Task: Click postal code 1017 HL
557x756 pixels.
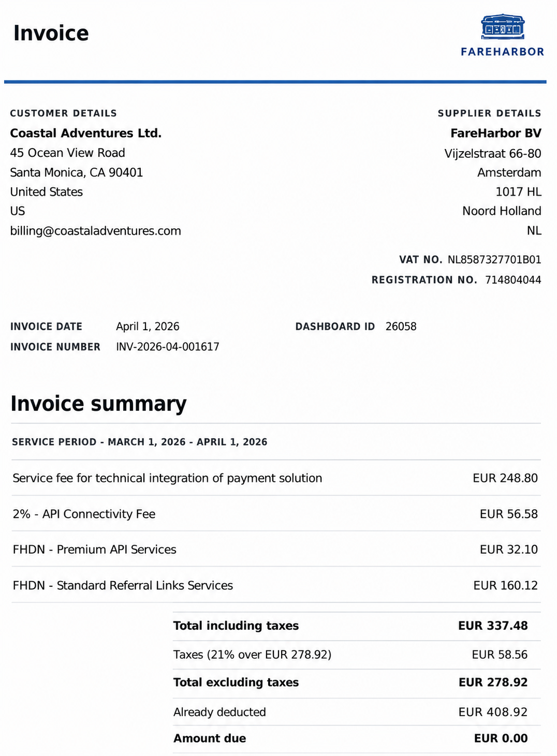Action: pyautogui.click(x=519, y=192)
